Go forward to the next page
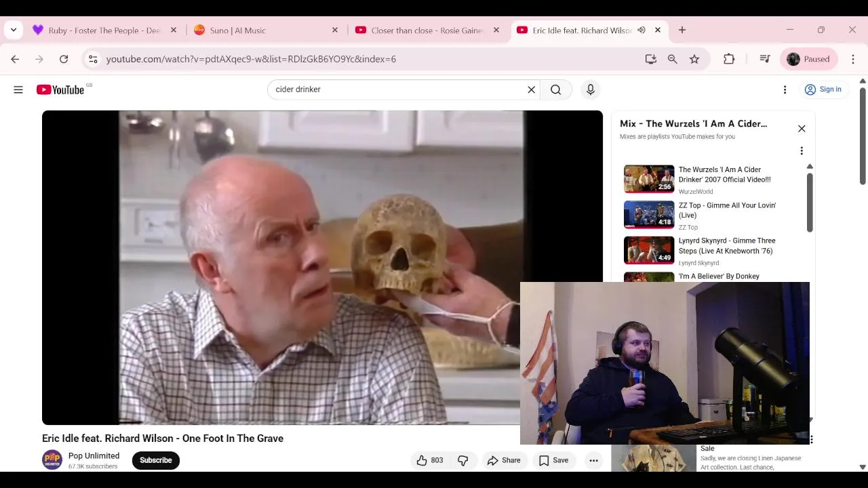This screenshot has height=488, width=868. pyautogui.click(x=39, y=59)
